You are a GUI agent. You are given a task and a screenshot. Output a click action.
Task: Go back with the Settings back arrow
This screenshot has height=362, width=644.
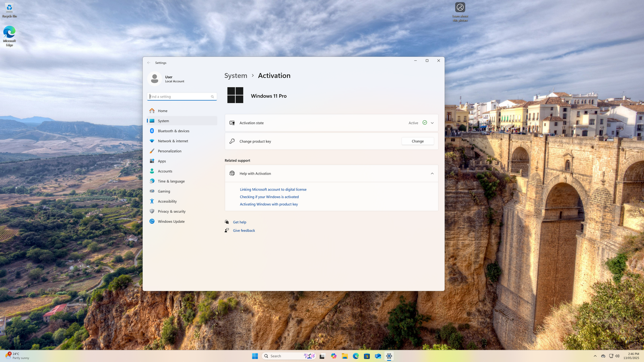coord(149,63)
